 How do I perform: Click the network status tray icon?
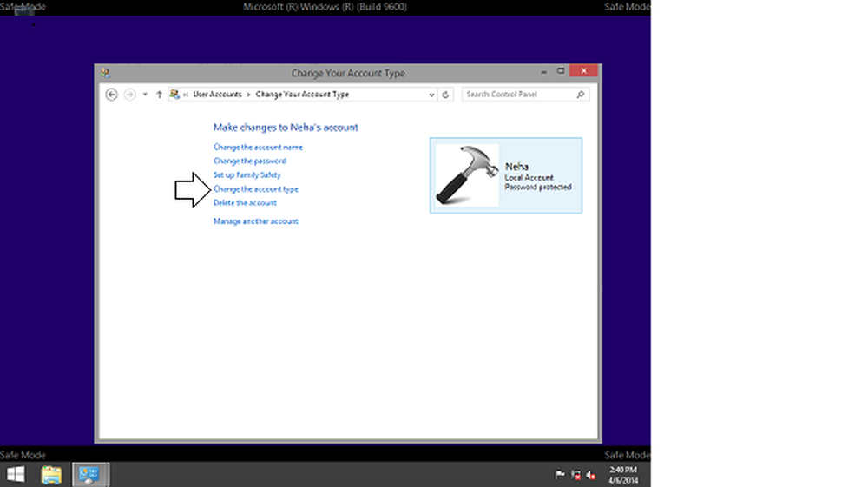point(575,475)
